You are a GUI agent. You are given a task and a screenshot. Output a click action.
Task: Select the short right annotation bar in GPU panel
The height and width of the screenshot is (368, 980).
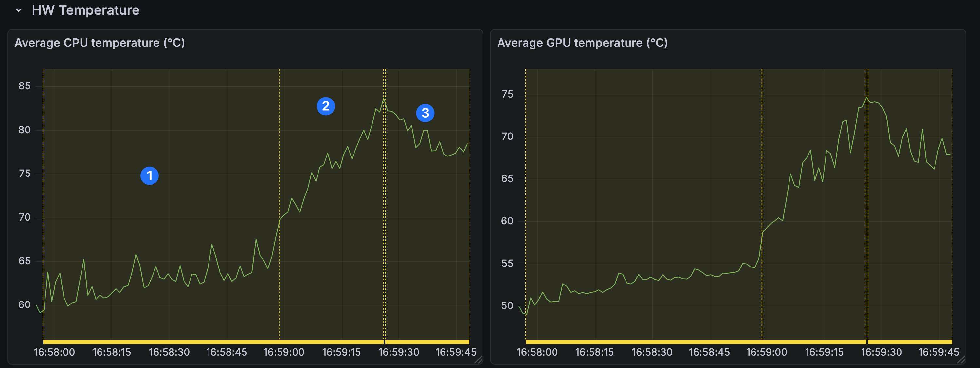click(910, 342)
